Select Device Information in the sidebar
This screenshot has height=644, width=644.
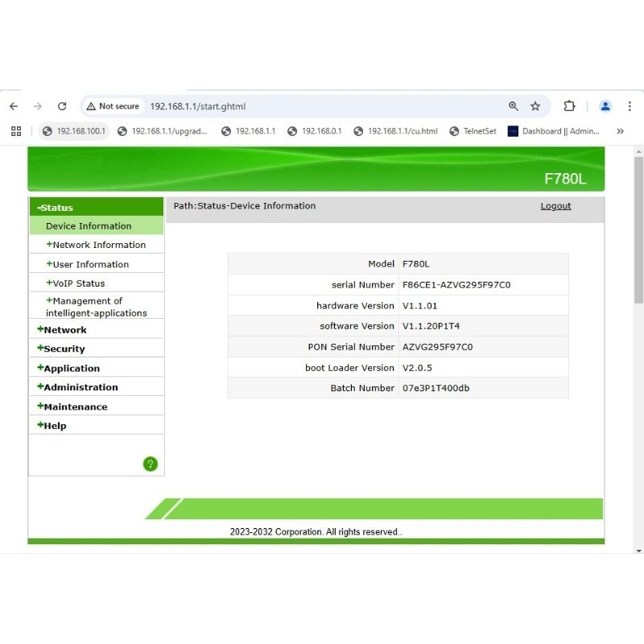pyautogui.click(x=89, y=226)
